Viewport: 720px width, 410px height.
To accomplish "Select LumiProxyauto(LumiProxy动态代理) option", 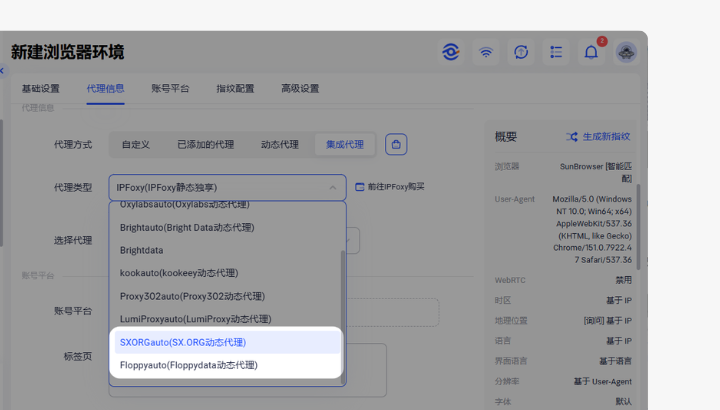I will pyautogui.click(x=227, y=319).
